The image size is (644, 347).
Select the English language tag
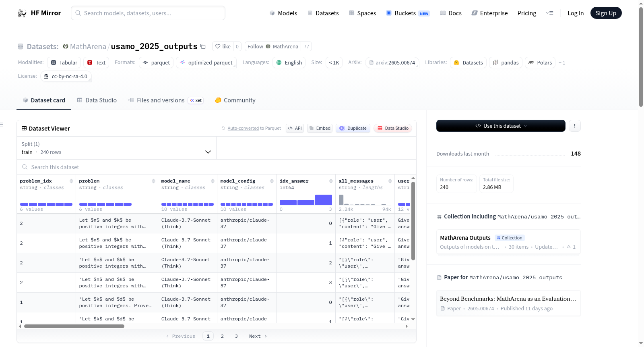289,62
